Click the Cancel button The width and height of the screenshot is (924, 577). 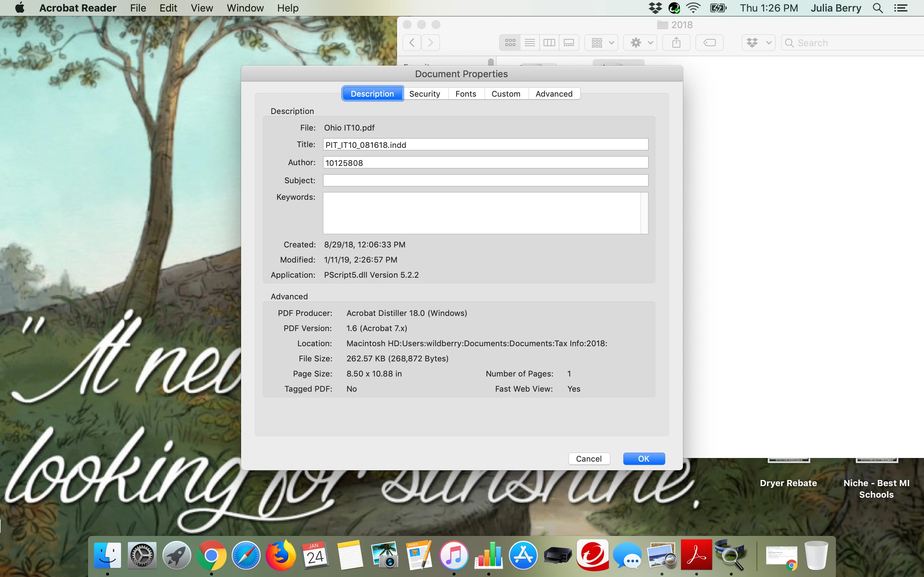click(588, 459)
